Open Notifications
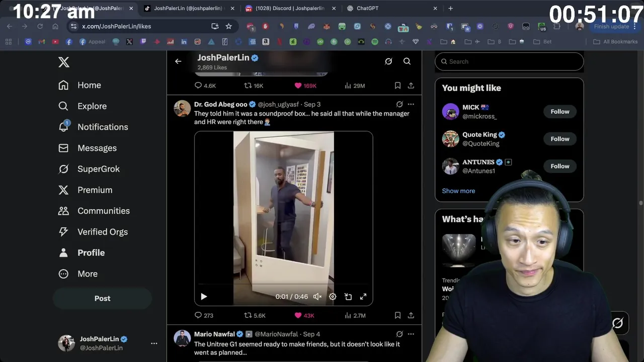 [x=93, y=127]
